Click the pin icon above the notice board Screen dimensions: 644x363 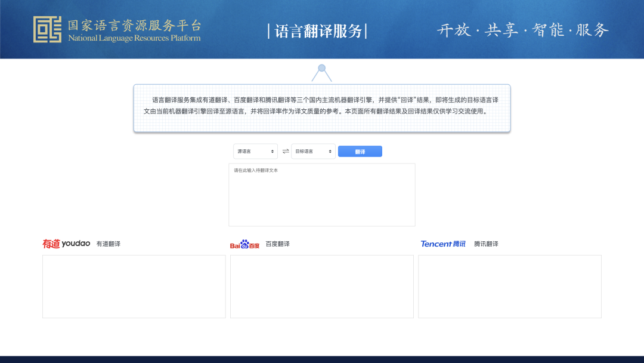point(322,67)
